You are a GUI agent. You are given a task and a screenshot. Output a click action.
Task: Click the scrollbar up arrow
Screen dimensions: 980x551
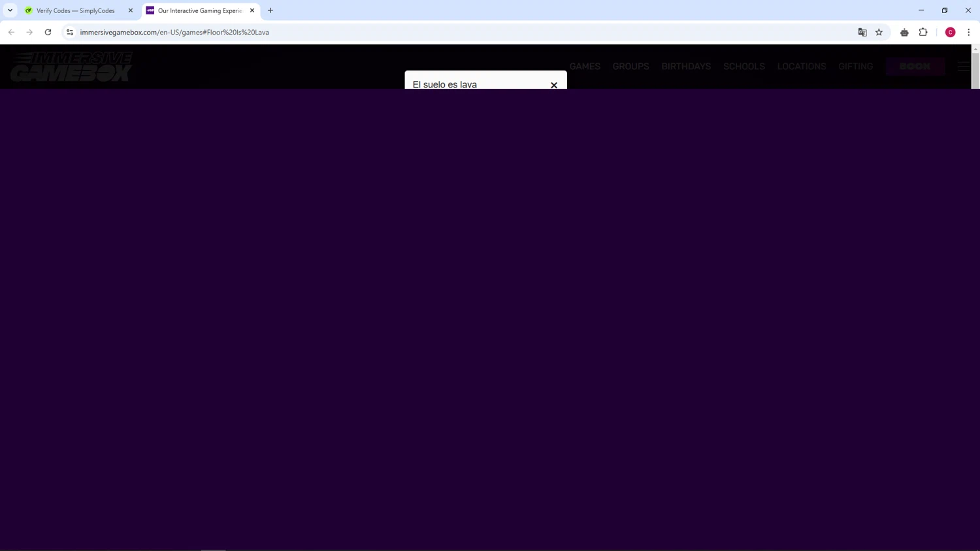(975, 49)
